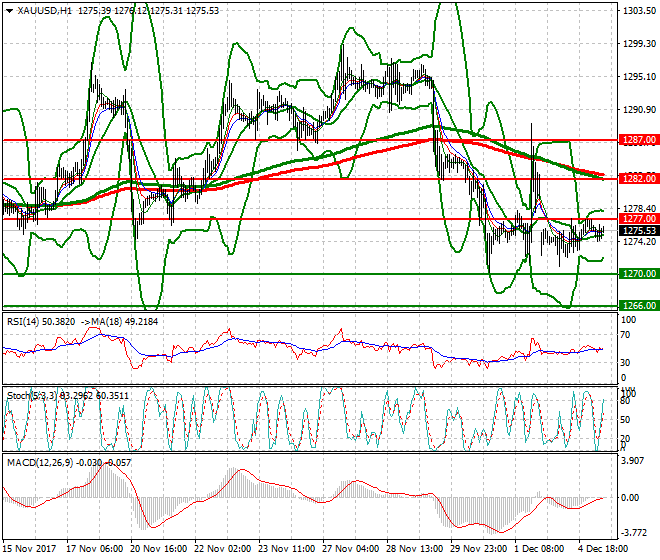Select the 1270.00 green support level label
Image resolution: width=660 pixels, height=560 pixels.
pos(639,274)
